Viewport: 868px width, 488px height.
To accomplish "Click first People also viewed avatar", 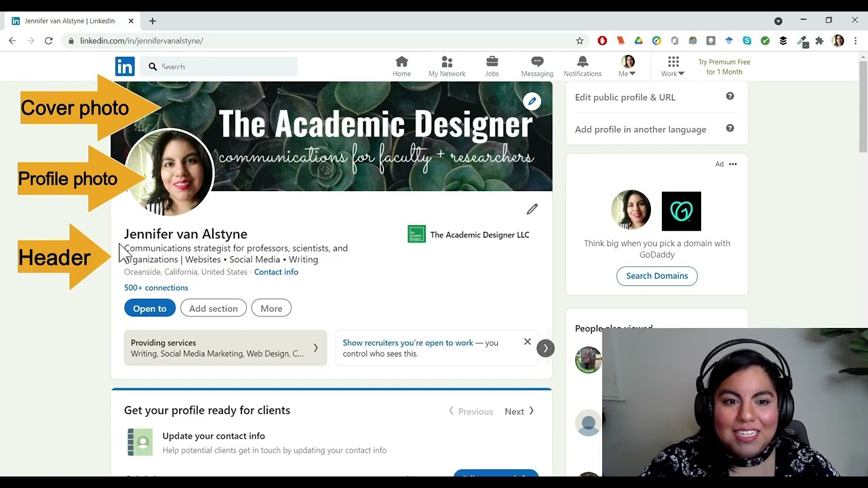I will pos(588,360).
